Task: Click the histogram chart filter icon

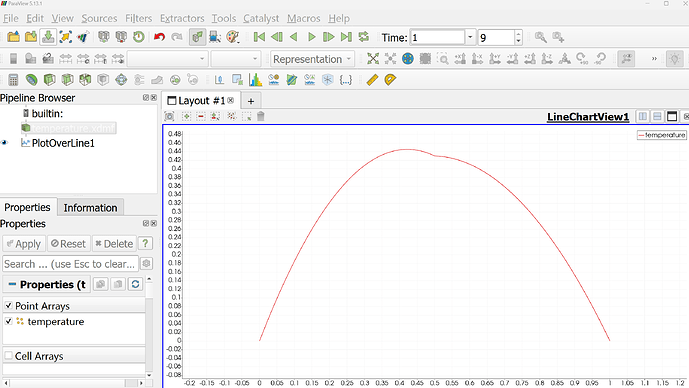Action: tap(255, 80)
